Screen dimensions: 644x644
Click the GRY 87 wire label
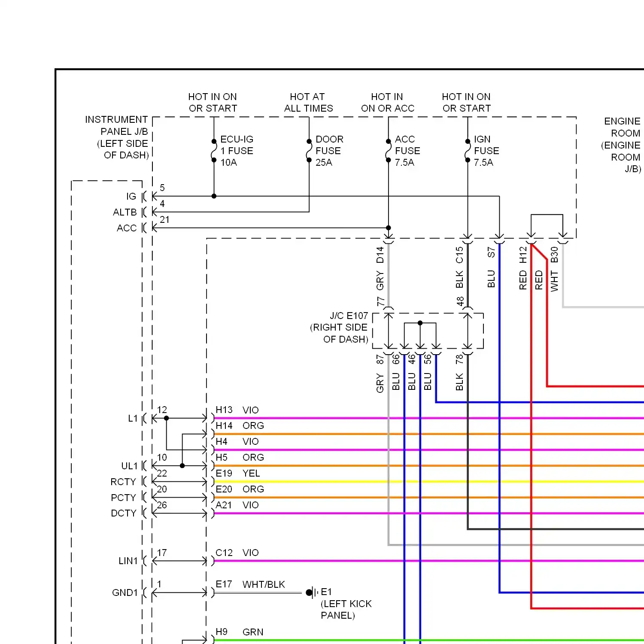380,374
